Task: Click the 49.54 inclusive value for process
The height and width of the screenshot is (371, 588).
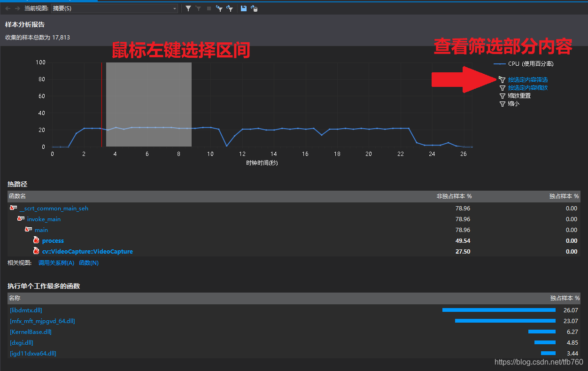Action: 463,241
